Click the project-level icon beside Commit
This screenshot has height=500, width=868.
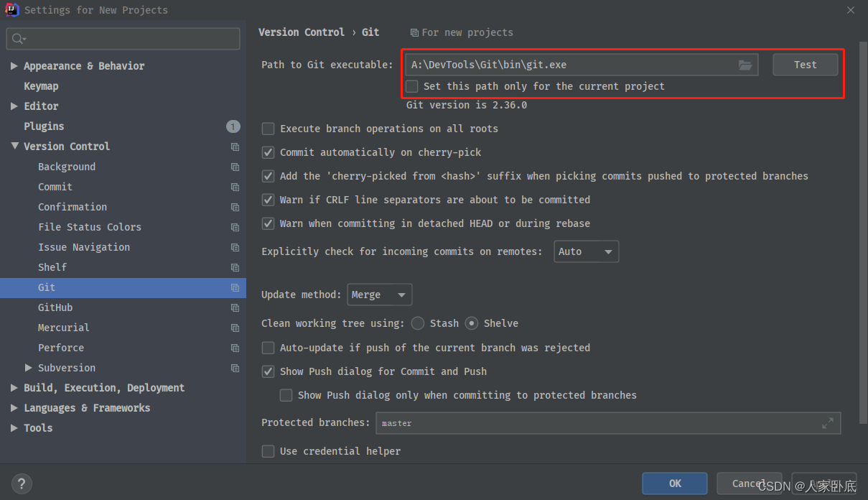235,187
